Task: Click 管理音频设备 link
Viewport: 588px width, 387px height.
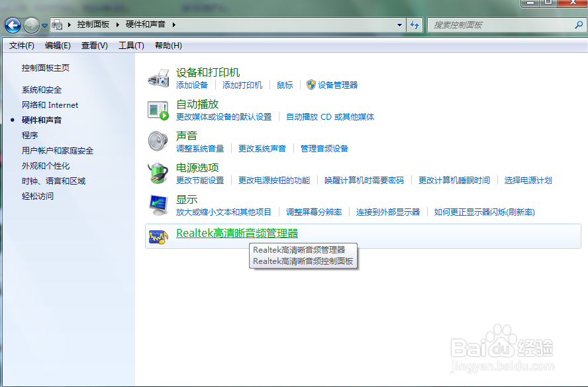Action: [324, 149]
